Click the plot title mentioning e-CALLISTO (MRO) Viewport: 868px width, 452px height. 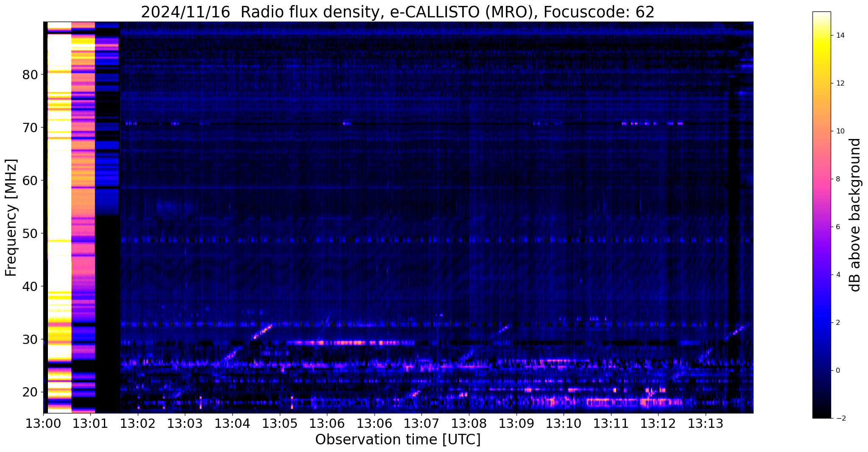point(398,12)
